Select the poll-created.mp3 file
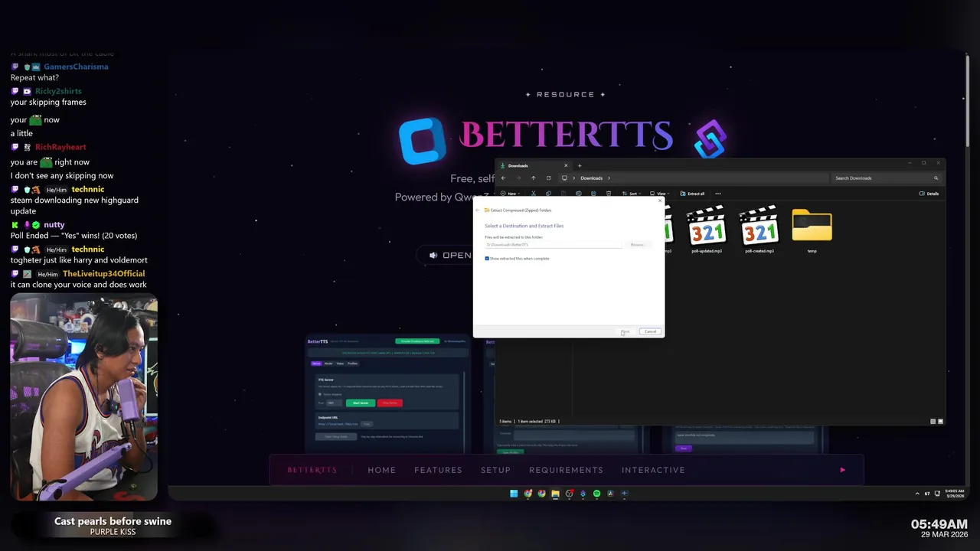The height and width of the screenshot is (551, 980). click(759, 230)
